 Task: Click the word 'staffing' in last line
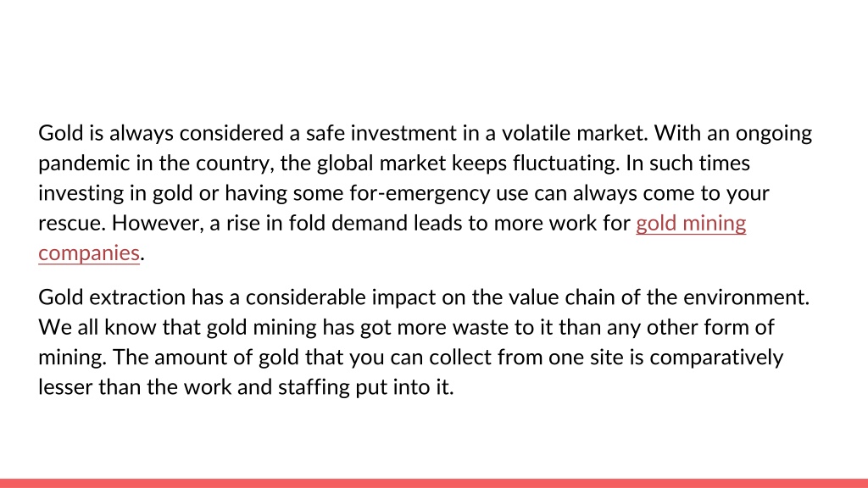pyautogui.click(x=314, y=387)
